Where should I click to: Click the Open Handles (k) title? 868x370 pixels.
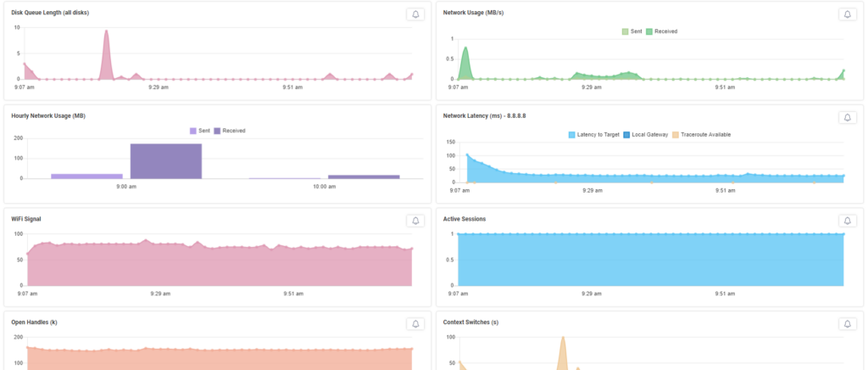tap(34, 322)
